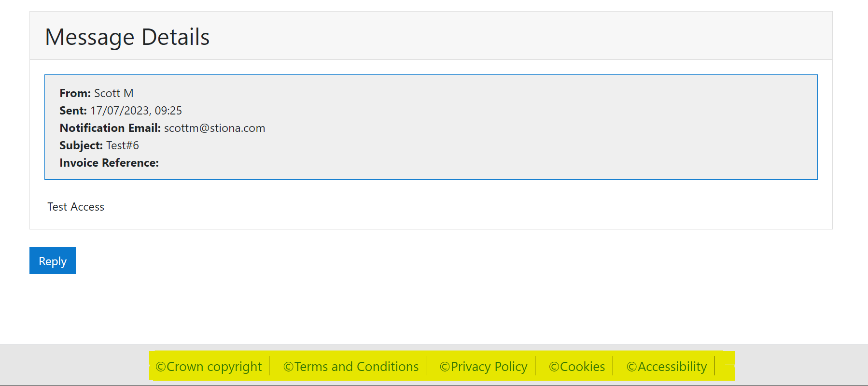Select the sender name Scott M

tap(114, 93)
